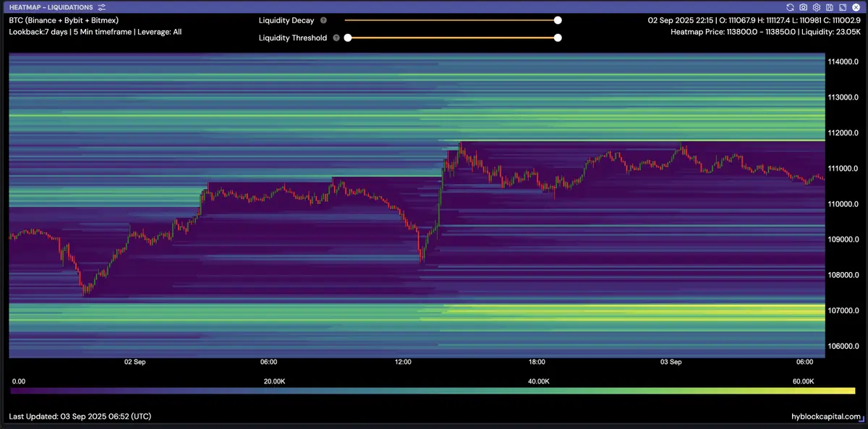Open widget settings gear icon
The image size is (868, 429).
816,7
